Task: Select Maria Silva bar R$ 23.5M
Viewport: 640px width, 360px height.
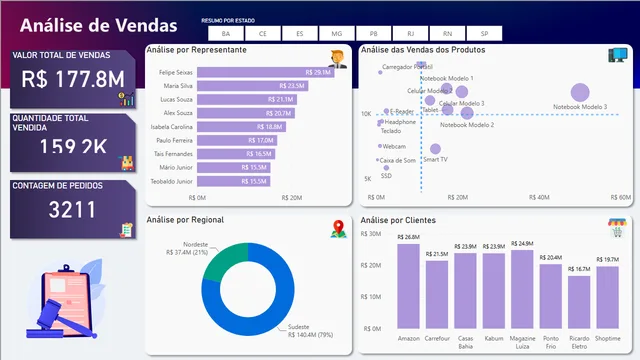Action: 253,86
